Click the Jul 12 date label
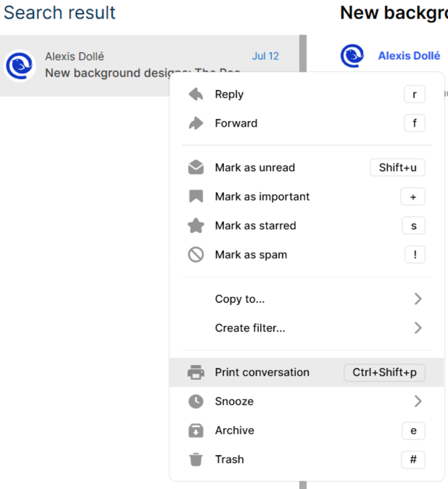This screenshot has width=448, height=489. click(x=265, y=55)
